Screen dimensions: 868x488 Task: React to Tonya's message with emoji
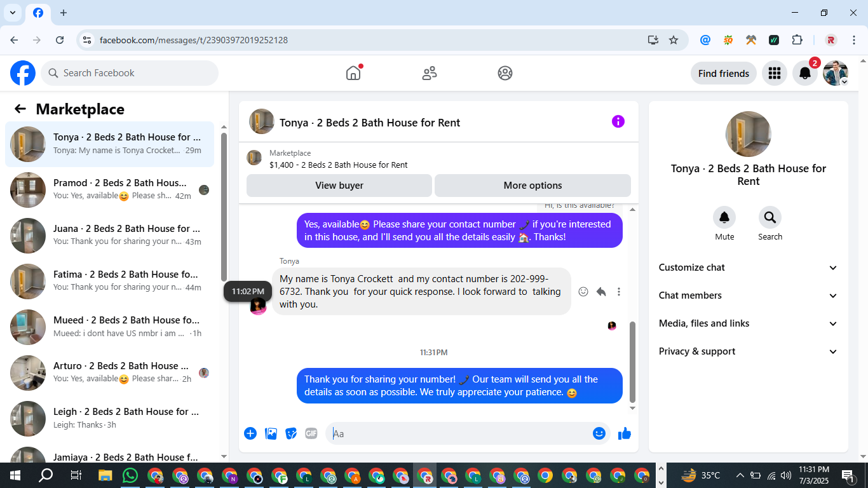tap(583, 292)
